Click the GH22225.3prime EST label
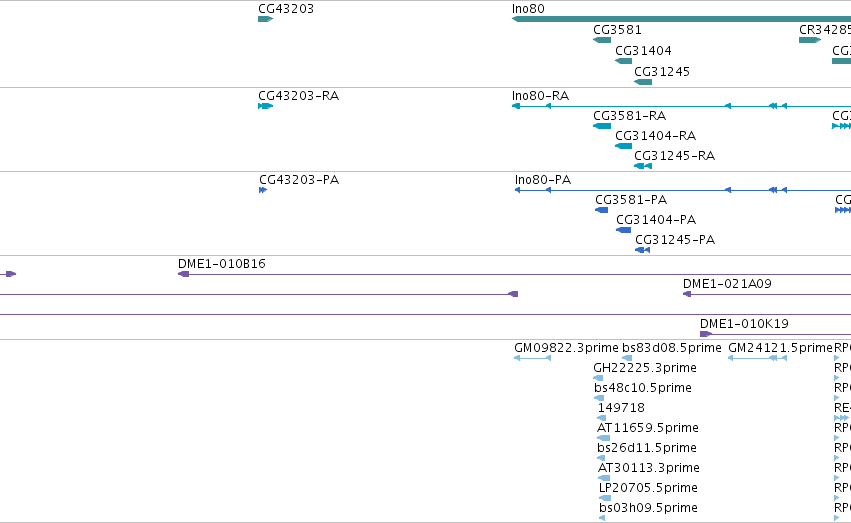Image resolution: width=851 pixels, height=523 pixels. [645, 368]
